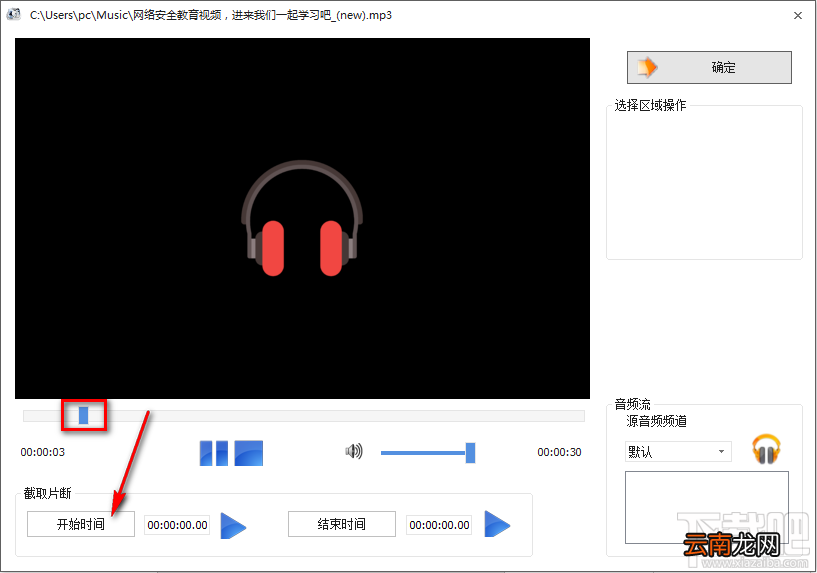Click the app icon in title bar
The height and width of the screenshot is (573, 817).
(14, 15)
